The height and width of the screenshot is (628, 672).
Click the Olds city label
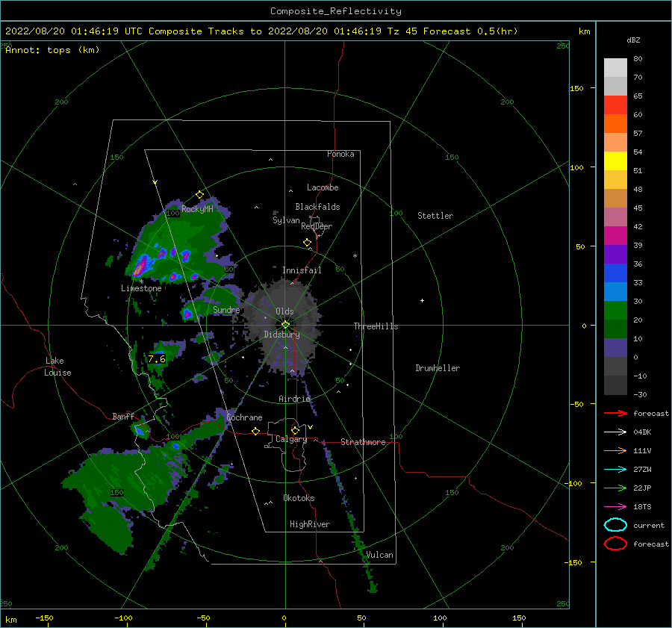point(284,311)
